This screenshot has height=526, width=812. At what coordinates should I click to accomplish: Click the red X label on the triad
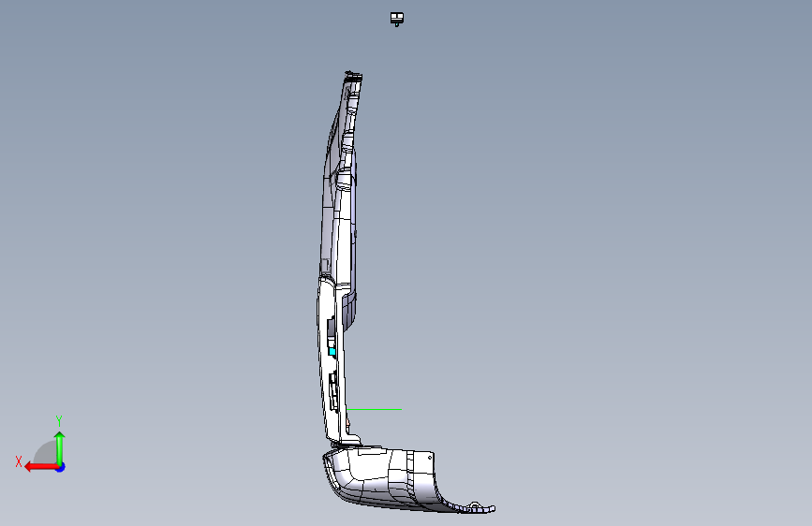click(x=19, y=461)
